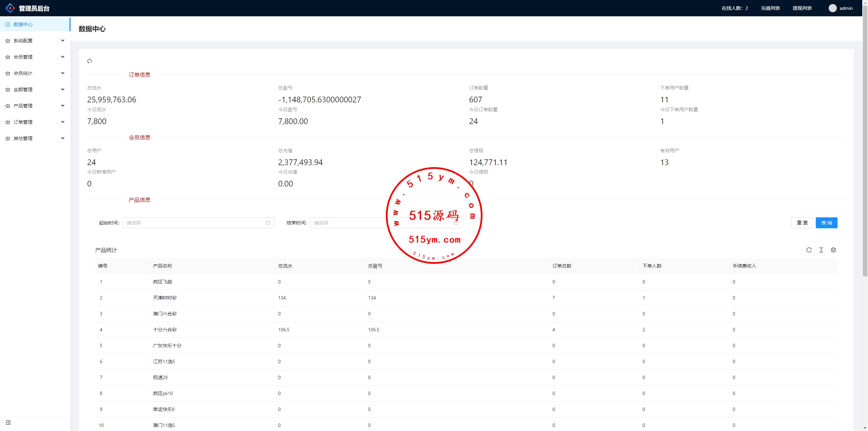The width and height of the screenshot is (868, 431).
Task: Click the admin avatar icon
Action: [832, 8]
